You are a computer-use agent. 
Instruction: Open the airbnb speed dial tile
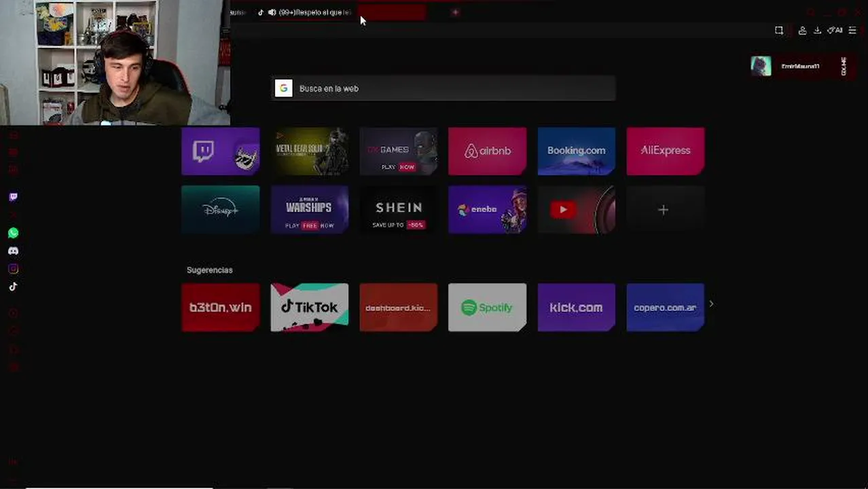tap(488, 151)
